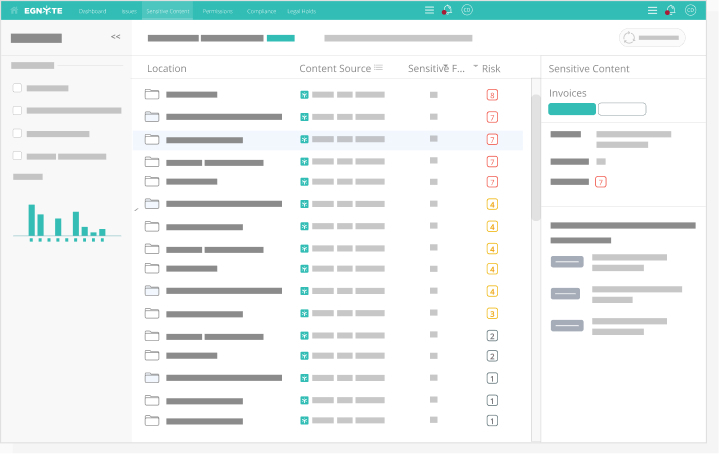Click folder icon in the first row
This screenshot has height=454, width=719.
[152, 95]
